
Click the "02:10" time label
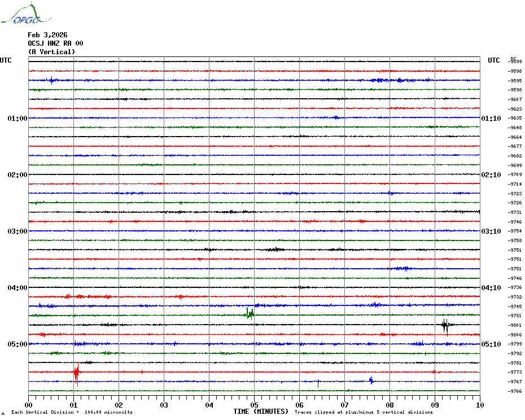(491, 175)
